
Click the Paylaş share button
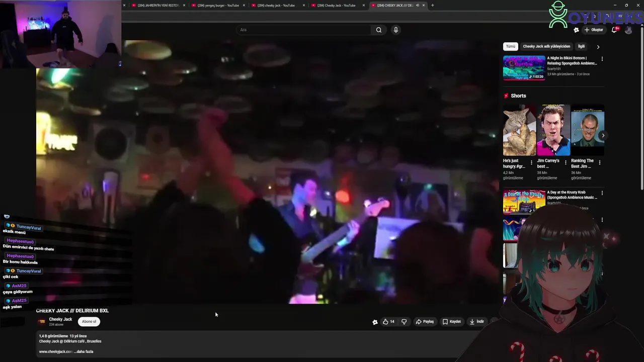(x=425, y=322)
